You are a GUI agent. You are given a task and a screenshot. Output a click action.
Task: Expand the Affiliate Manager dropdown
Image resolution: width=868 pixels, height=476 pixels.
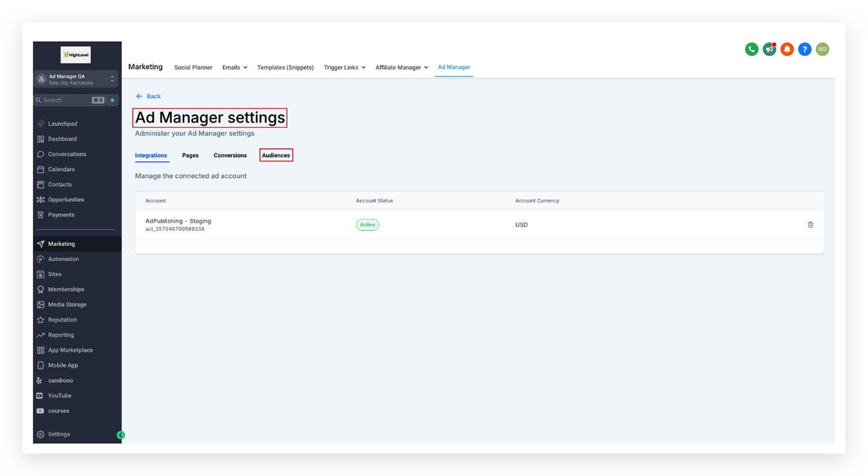pyautogui.click(x=402, y=67)
